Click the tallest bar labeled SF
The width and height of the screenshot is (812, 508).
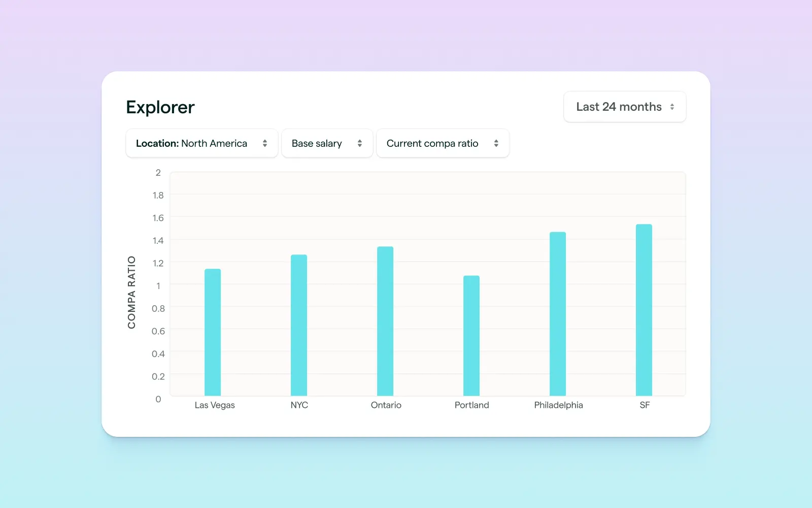644,310
